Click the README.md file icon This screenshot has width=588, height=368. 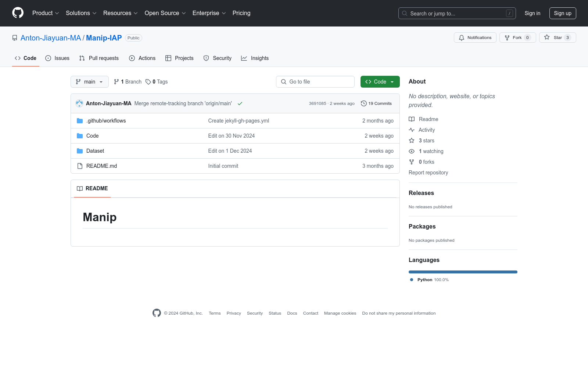(x=80, y=166)
